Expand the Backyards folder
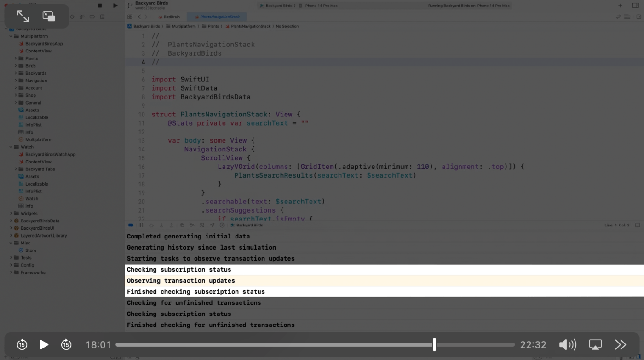The image size is (644, 360). (16, 73)
